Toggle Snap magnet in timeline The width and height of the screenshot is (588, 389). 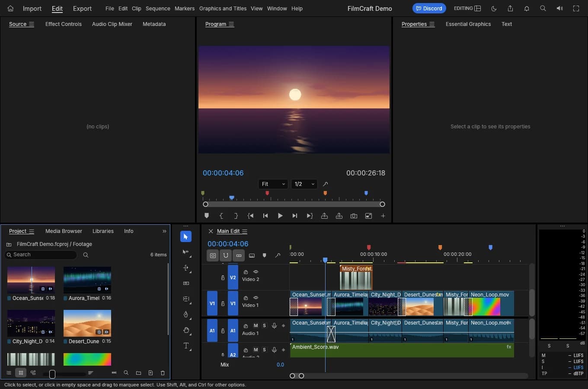coord(226,255)
